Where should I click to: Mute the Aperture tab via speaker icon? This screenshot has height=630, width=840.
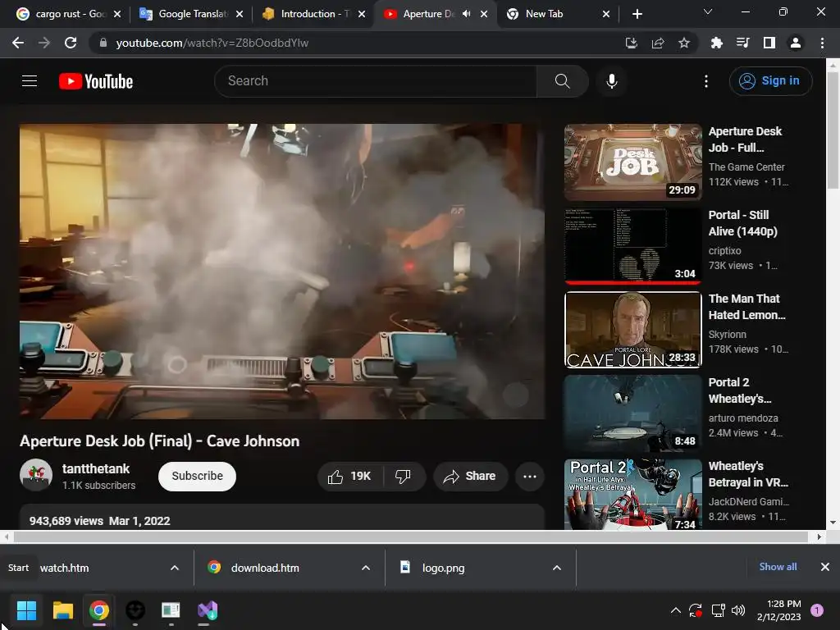(467, 14)
